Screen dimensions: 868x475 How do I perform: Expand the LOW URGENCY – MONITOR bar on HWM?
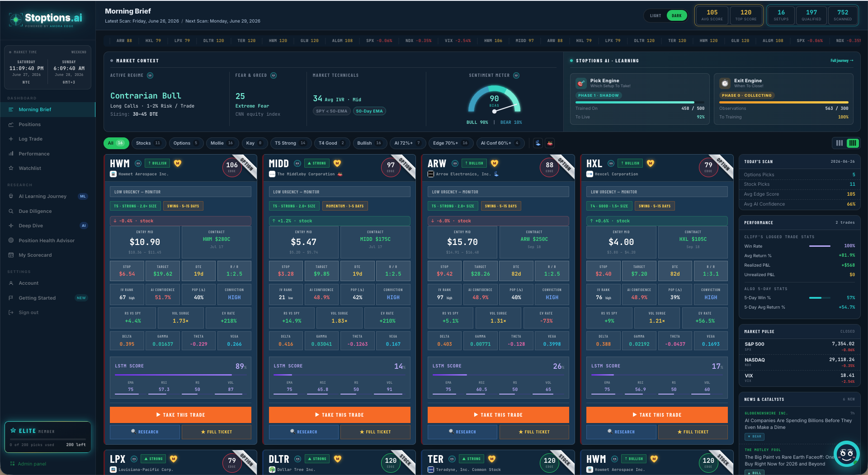[180, 192]
